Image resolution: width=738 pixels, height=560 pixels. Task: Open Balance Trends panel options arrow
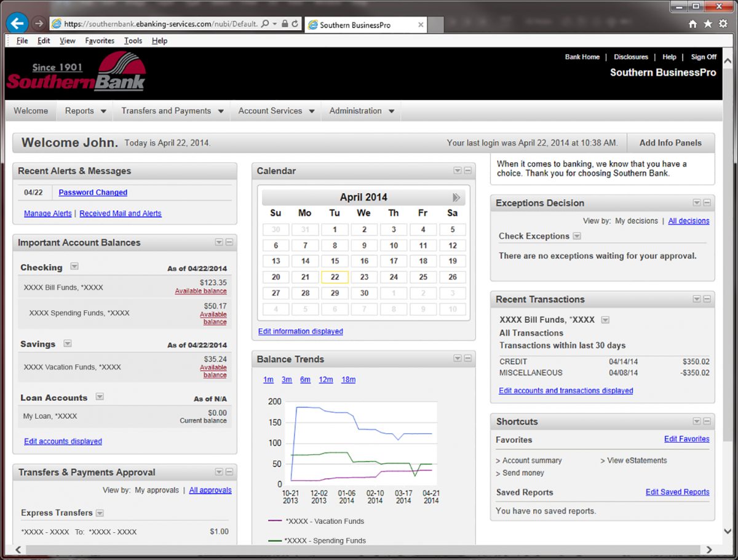458,358
